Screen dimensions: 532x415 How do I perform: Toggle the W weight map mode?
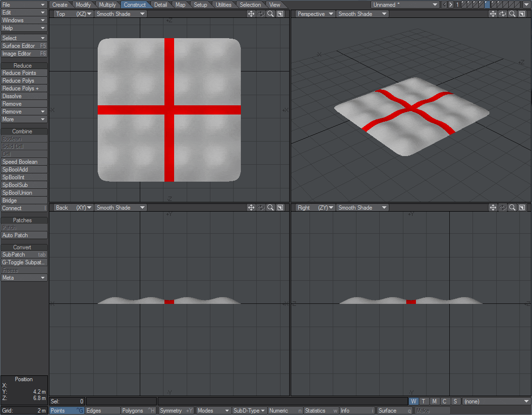point(414,401)
